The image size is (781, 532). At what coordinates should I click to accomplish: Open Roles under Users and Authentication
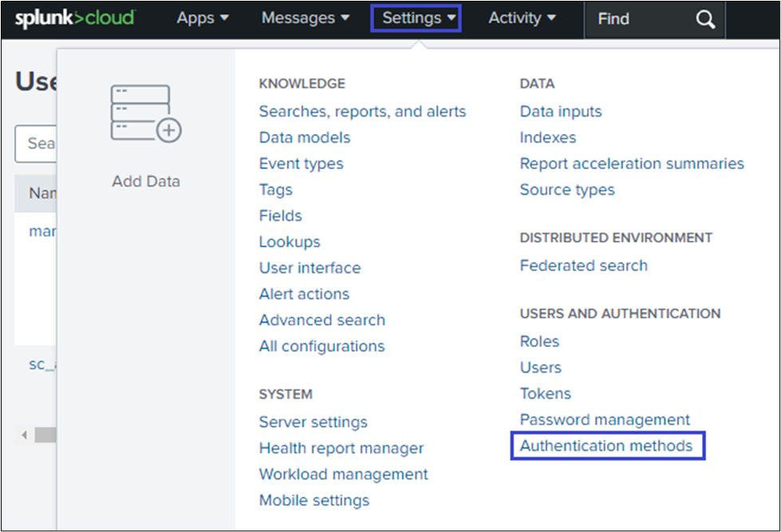pos(539,341)
